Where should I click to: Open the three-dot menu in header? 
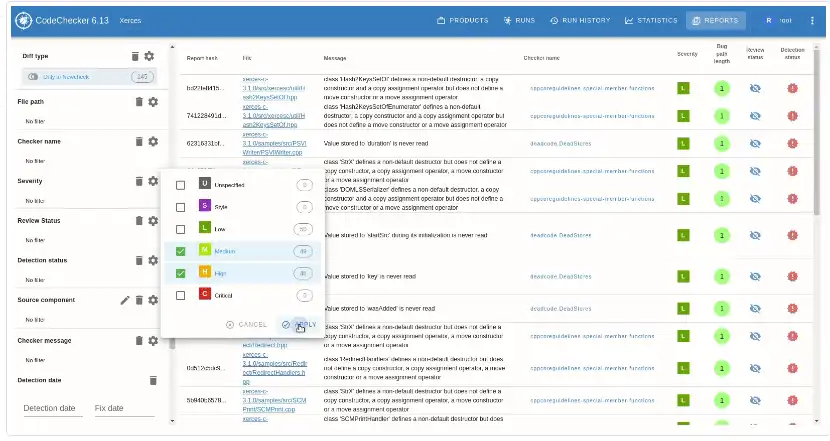point(812,21)
